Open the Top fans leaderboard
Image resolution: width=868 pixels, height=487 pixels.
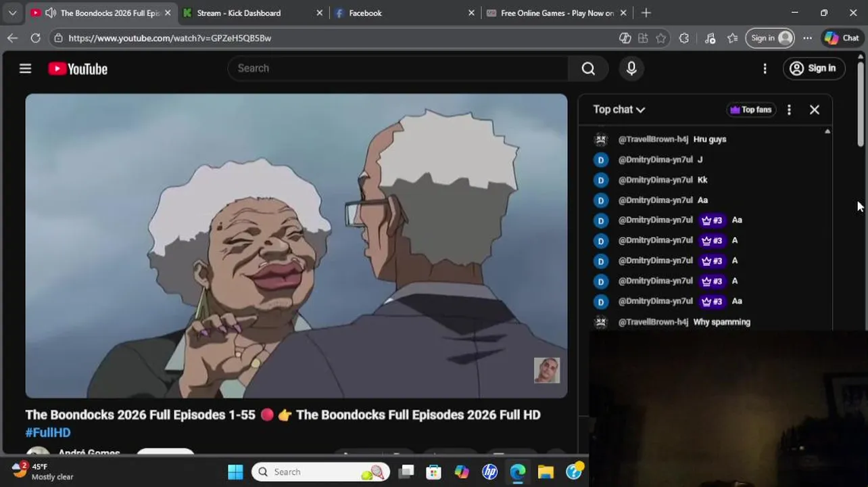coord(750,110)
